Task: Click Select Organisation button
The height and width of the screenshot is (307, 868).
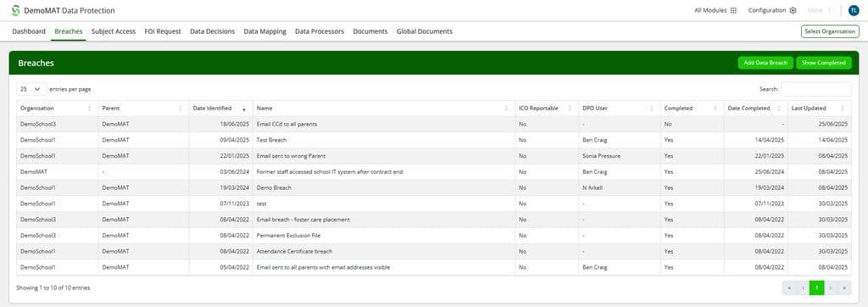Action: pos(830,31)
